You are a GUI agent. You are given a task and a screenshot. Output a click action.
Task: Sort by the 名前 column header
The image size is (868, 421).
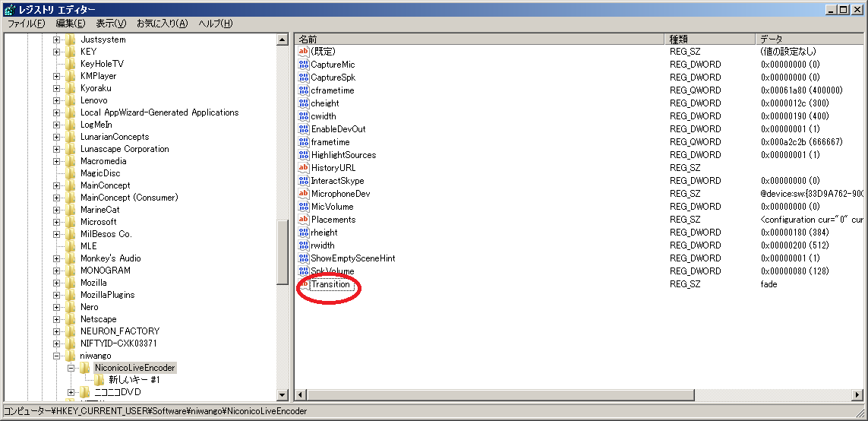(479, 40)
